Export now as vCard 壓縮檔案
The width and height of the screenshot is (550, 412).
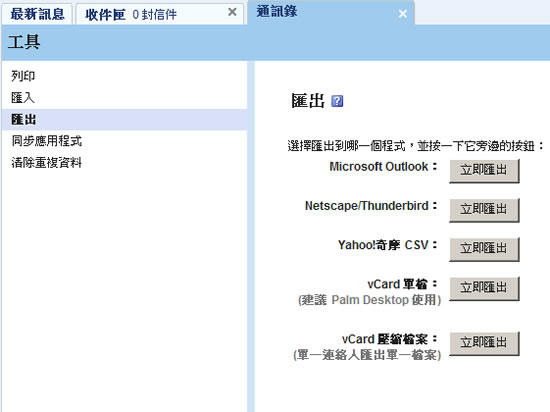point(484,343)
